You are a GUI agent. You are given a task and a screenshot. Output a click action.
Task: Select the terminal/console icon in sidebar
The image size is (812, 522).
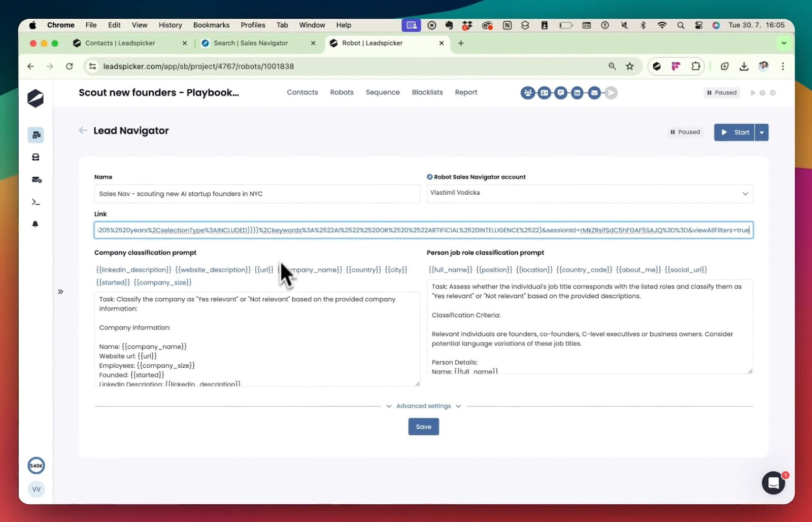(x=35, y=201)
